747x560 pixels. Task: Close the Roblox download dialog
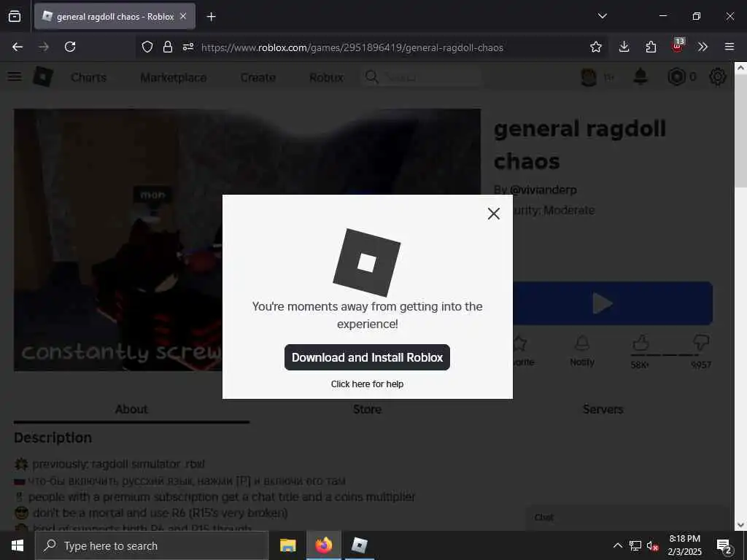[494, 214]
